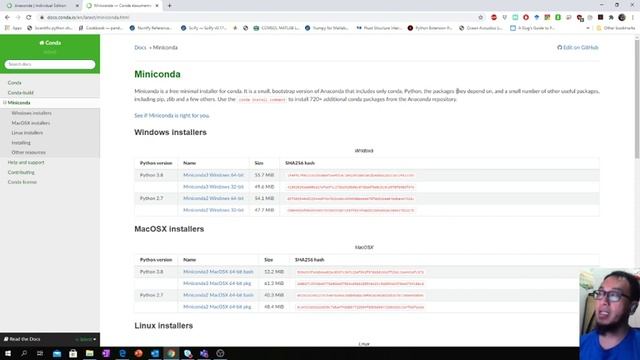The height and width of the screenshot is (360, 640).
Task: Open Conda-build in sidebar navigation
Action: point(20,93)
